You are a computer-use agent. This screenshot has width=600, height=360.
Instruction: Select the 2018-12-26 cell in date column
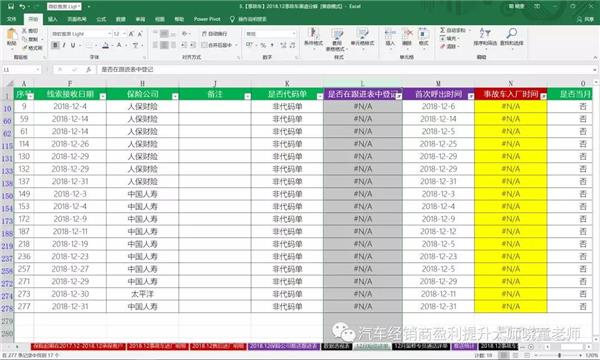coord(70,144)
